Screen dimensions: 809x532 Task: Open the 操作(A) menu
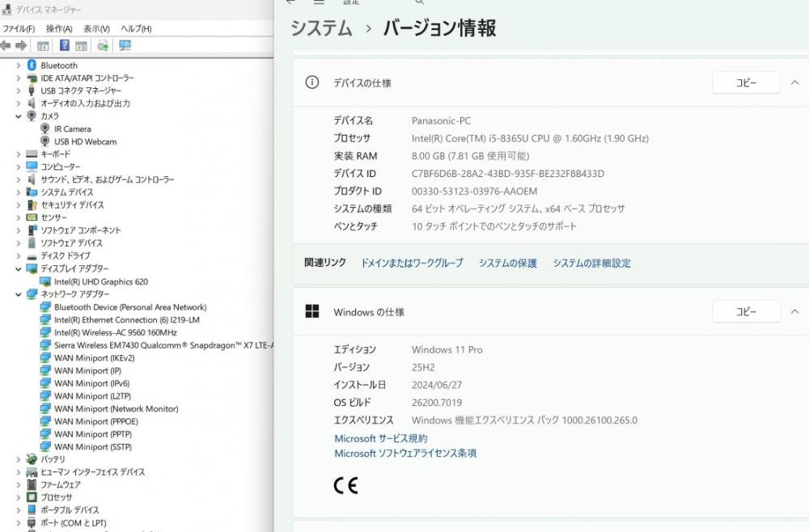point(59,29)
